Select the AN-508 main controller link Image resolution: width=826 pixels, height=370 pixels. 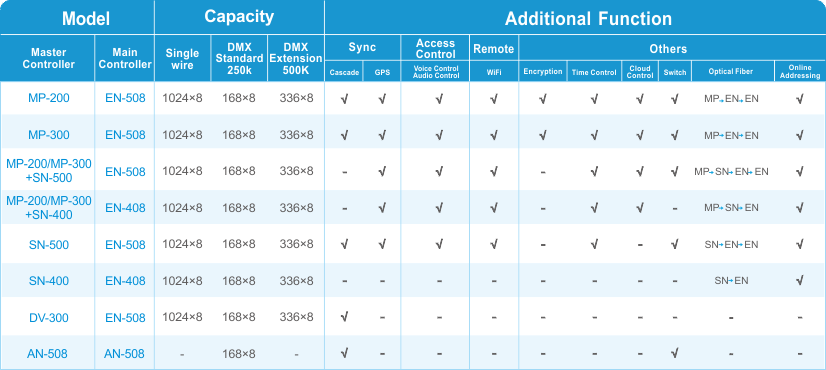(x=125, y=354)
